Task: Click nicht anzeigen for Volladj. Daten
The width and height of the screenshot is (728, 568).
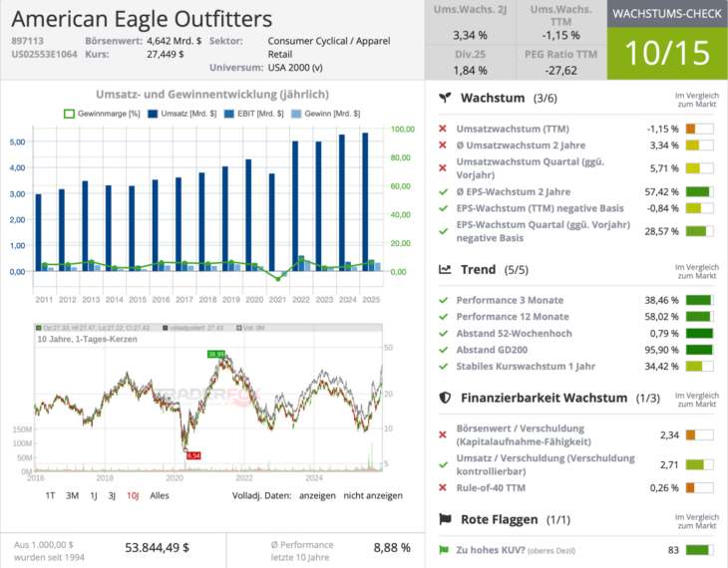Action: (373, 495)
